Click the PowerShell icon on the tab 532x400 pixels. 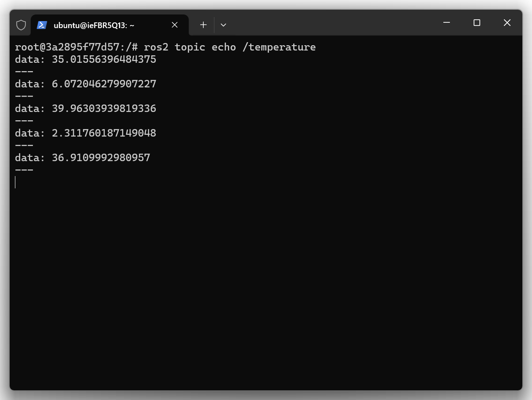pos(42,25)
